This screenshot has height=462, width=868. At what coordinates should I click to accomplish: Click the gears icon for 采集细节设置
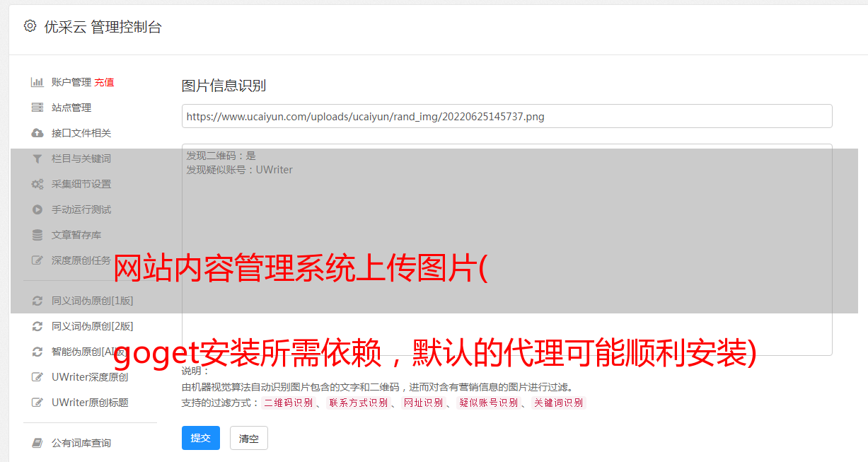37,184
